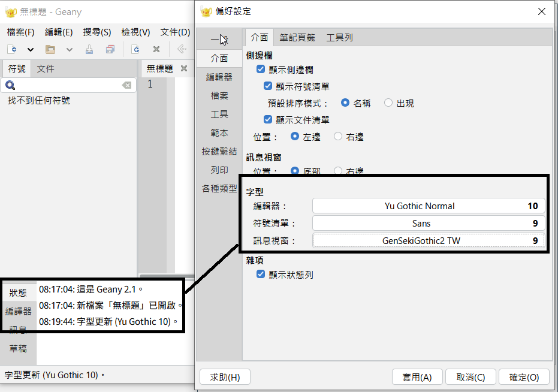Toggle the 顯示側邊欄 checkbox
The image size is (558, 392).
tap(261, 70)
